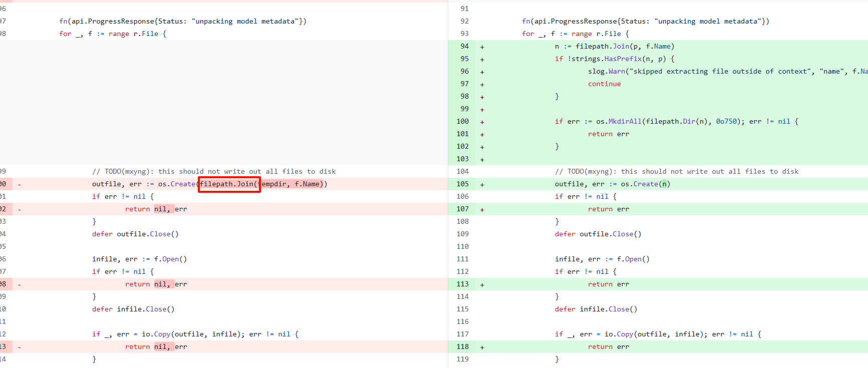This screenshot has height=368, width=868.
Task: Select 'for _, f := range r.File {' on right line 93
Action: (575, 34)
